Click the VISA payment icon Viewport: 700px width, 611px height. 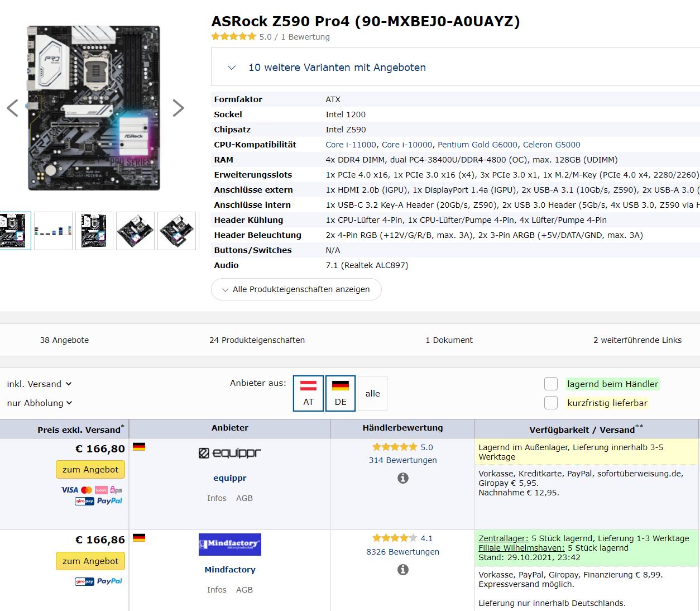click(x=70, y=490)
